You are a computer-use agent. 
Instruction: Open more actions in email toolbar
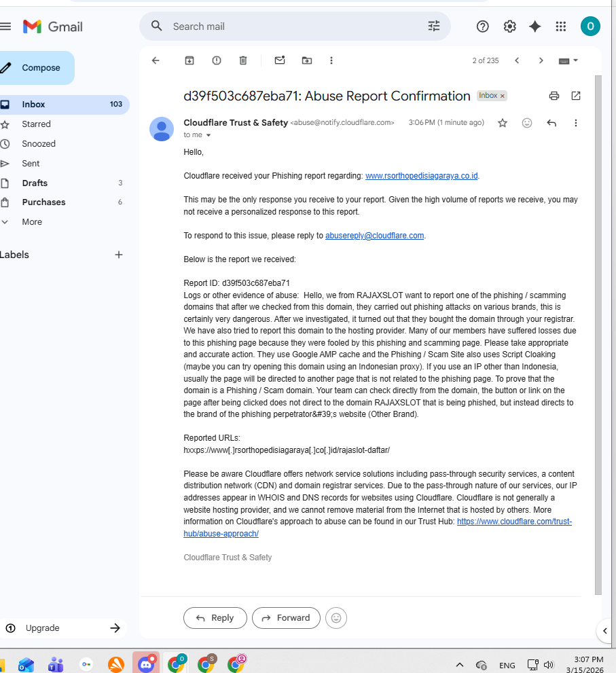coord(331,60)
